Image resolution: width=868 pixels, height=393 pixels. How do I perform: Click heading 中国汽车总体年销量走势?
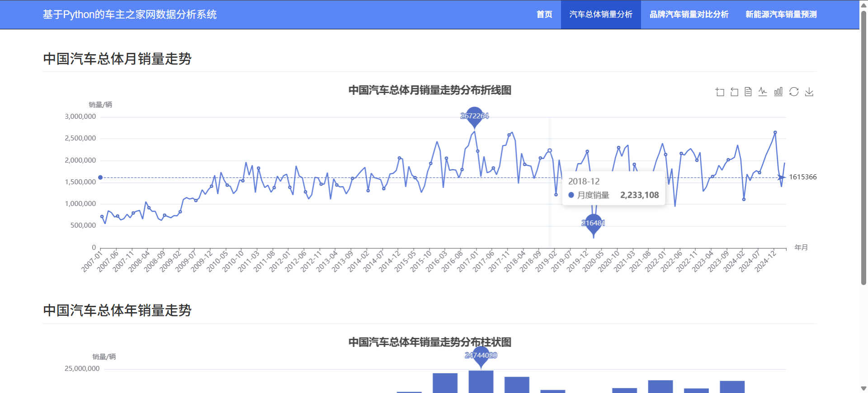tap(118, 310)
